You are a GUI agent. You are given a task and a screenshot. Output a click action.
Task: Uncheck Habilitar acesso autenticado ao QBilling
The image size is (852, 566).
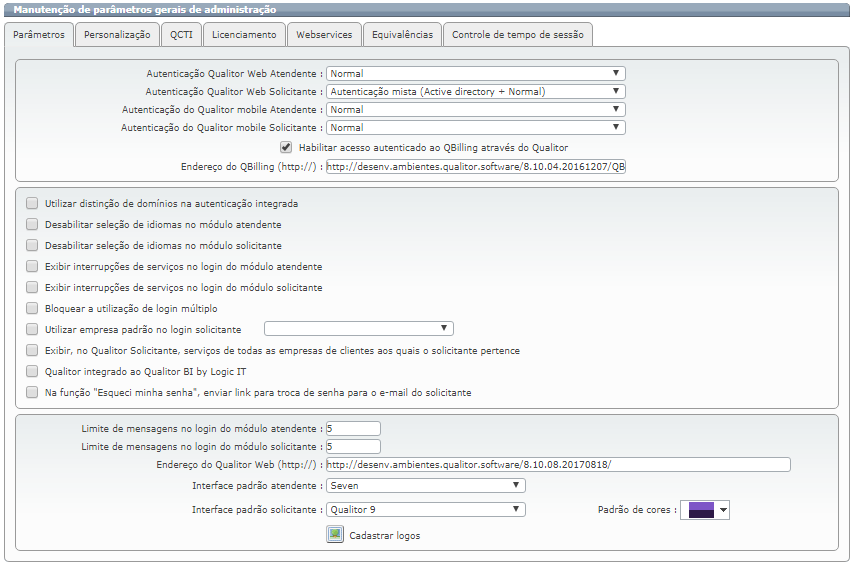286,147
